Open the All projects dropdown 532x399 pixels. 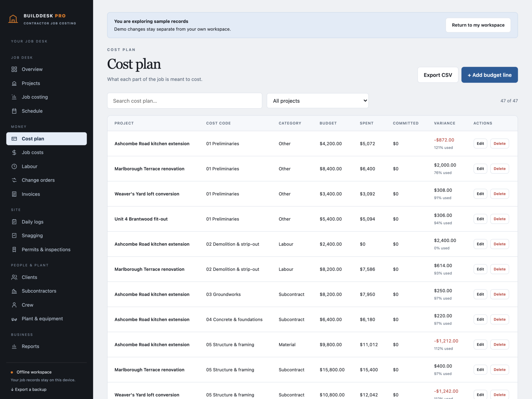click(318, 101)
